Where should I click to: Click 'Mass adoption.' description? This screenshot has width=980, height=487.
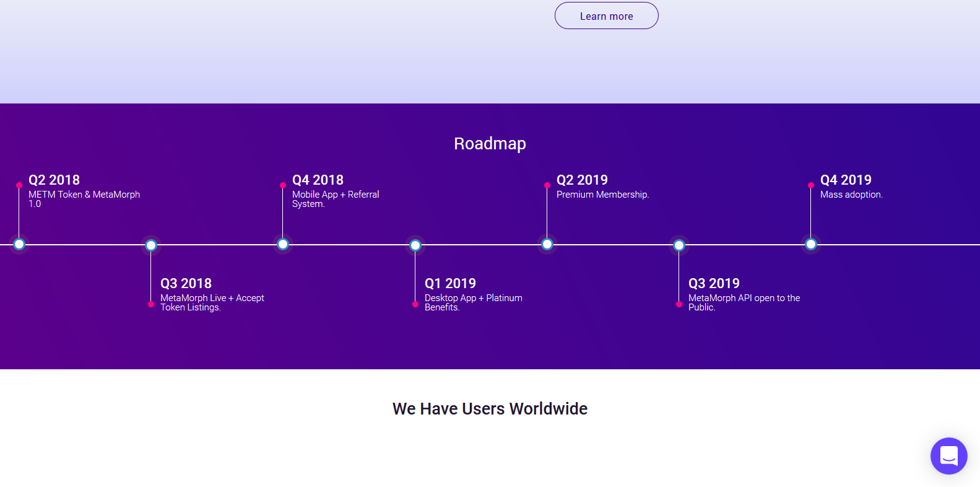pos(851,195)
